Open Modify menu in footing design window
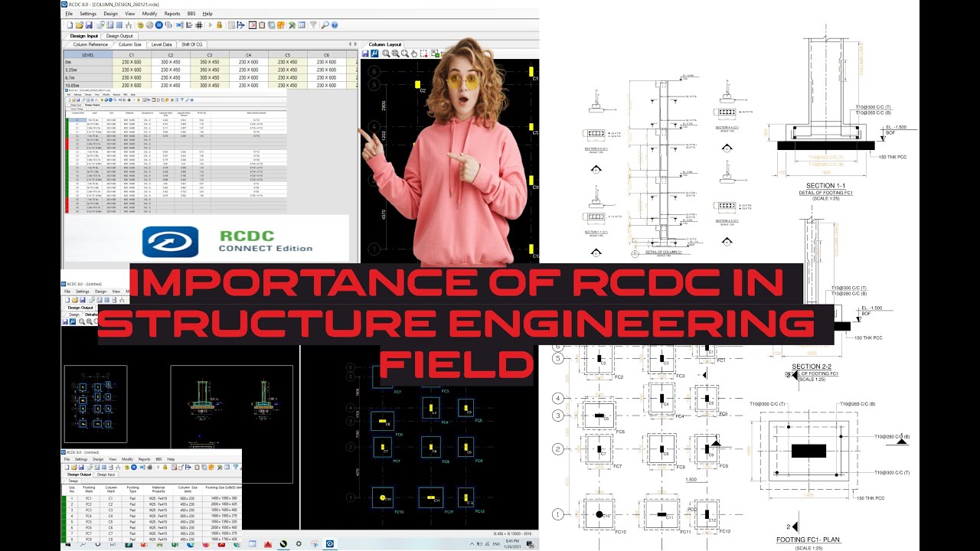 (127, 459)
